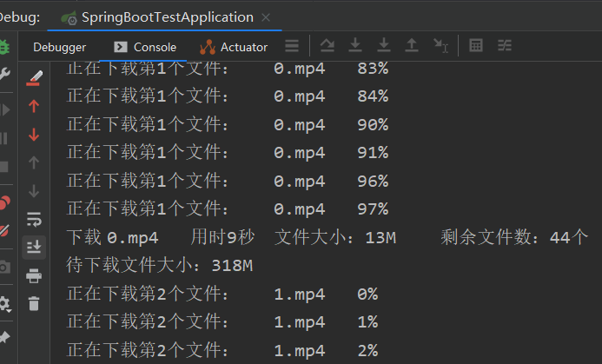The image size is (602, 364).
Task: Toggle scroll to end of console
Action: (34, 246)
